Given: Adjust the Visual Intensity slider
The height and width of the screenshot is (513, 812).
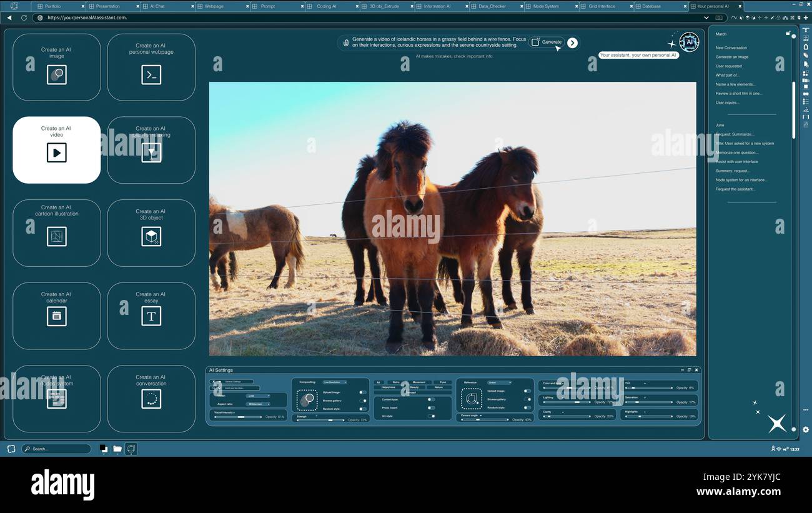Looking at the screenshot, I should click(238, 417).
